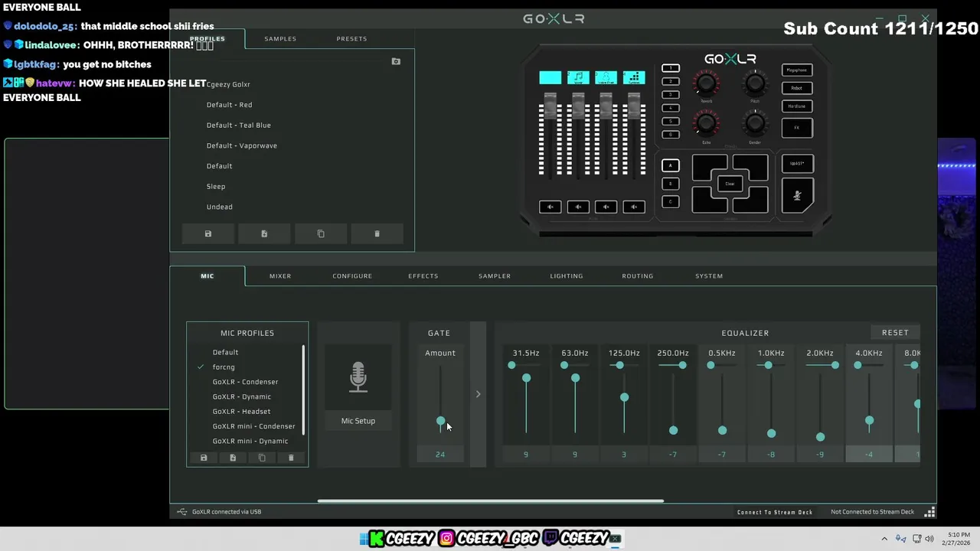This screenshot has height=551, width=980.
Task: Load the 'Default - Vaporwave' profile
Action: (242, 145)
